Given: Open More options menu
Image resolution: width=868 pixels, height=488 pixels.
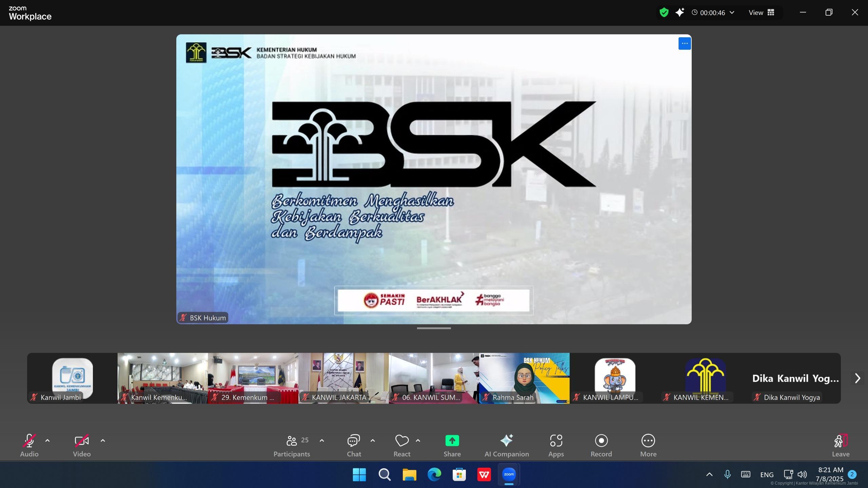Looking at the screenshot, I should coord(648,446).
